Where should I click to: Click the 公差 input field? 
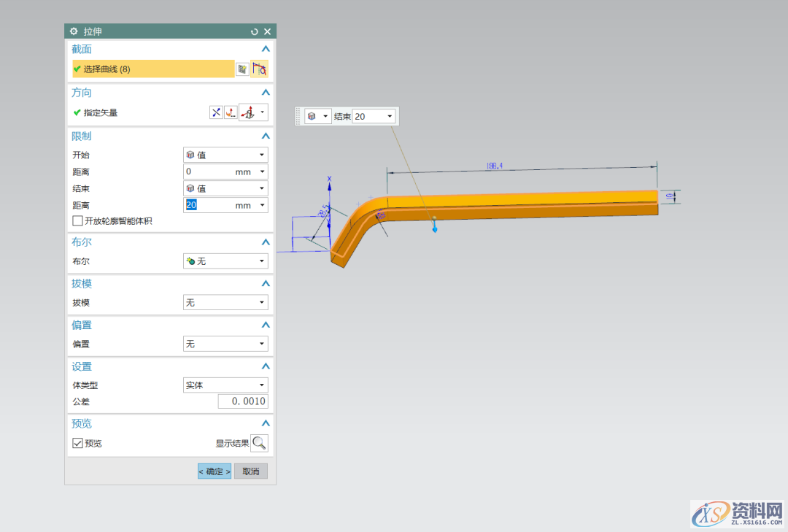pyautogui.click(x=243, y=401)
